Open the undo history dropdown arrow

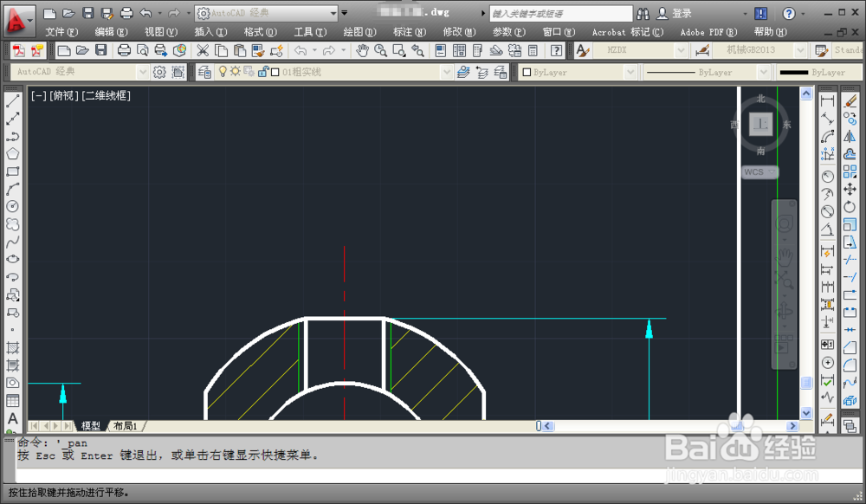pos(315,51)
